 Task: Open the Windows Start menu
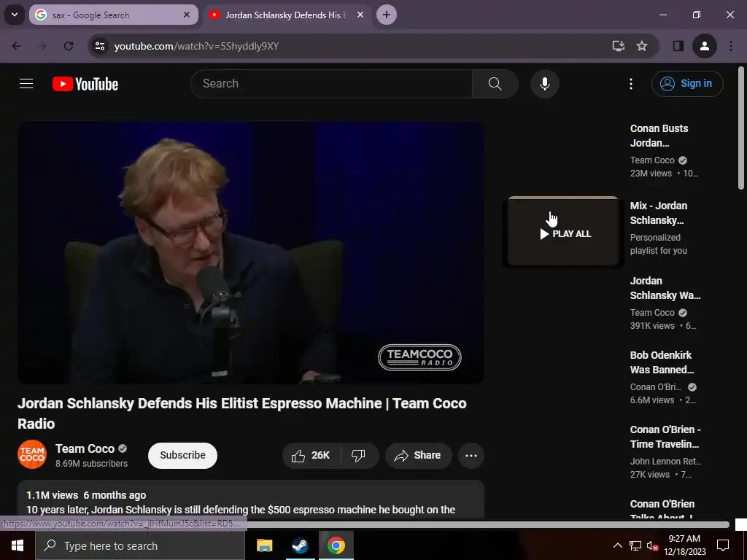pyautogui.click(x=18, y=545)
